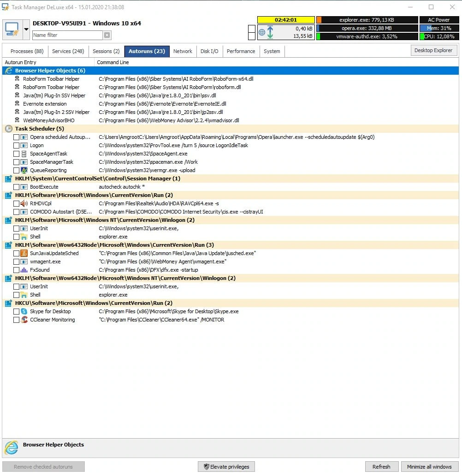The image size is (462, 476).
Task: Click Minimize all windows button
Action: click(x=429, y=467)
